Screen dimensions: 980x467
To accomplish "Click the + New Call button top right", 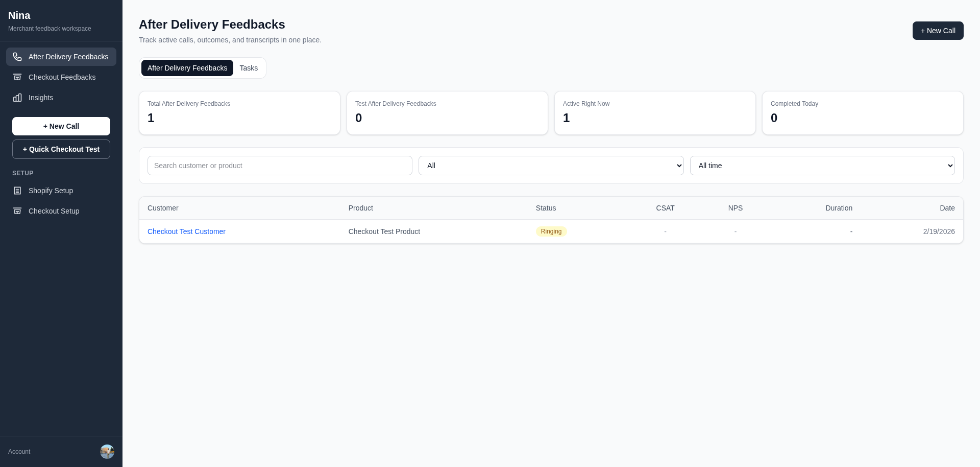I will [938, 30].
